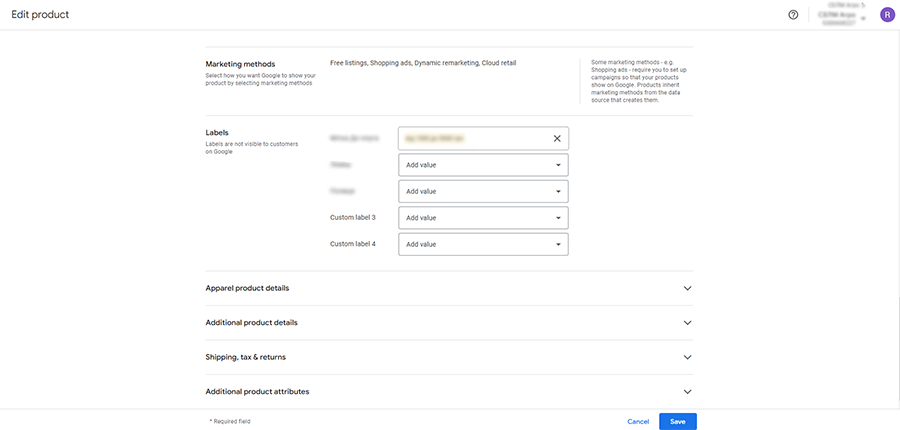The image size is (900, 430).
Task: Open the Add value dropdown above Custom label 3
Action: (483, 191)
